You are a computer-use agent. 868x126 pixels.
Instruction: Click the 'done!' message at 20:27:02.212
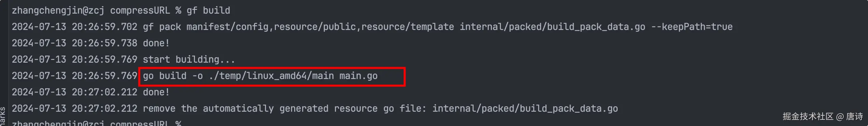(x=156, y=92)
